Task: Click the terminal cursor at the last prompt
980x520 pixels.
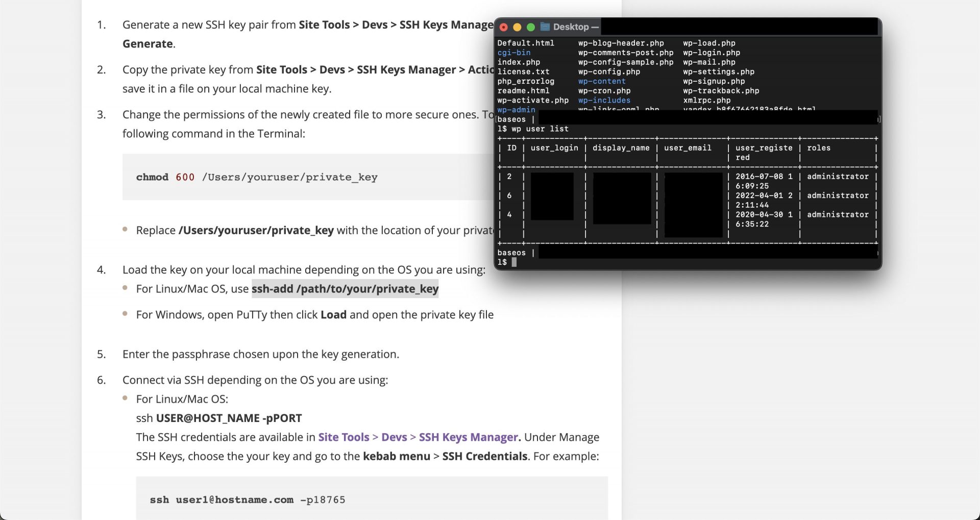Action: pyautogui.click(x=514, y=262)
